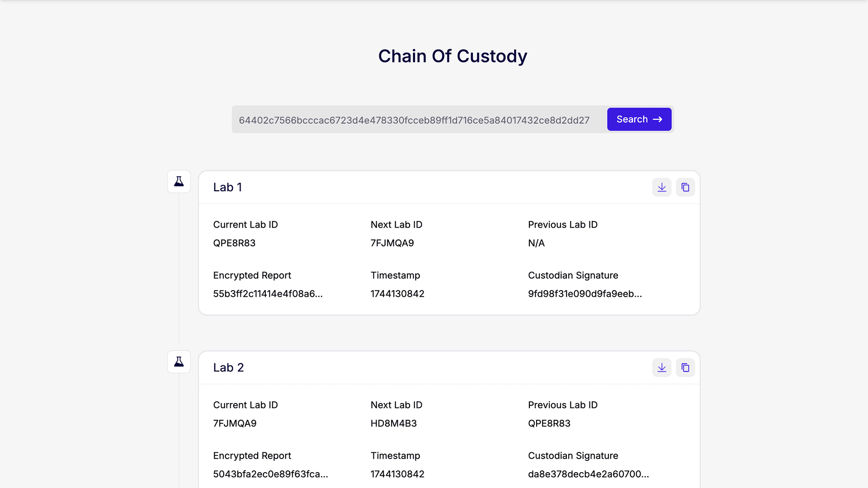Select Lab 1 custodian signature value
Viewport: 868px width, 488px height.
585,294
